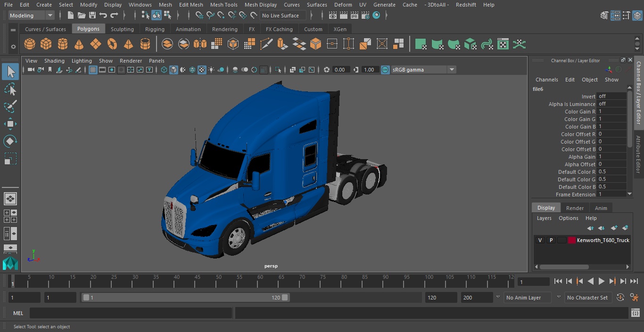Select the Lasso Select tool
644x332 pixels.
(10, 89)
